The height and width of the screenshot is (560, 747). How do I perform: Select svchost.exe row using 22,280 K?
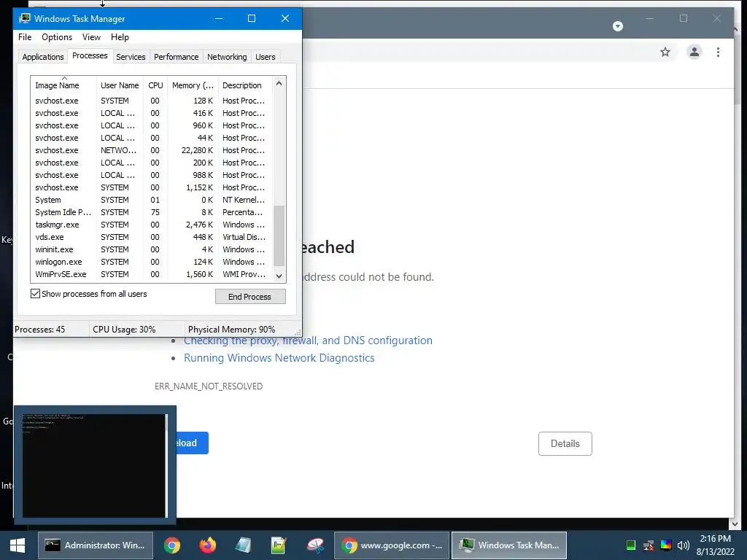pyautogui.click(x=152, y=150)
